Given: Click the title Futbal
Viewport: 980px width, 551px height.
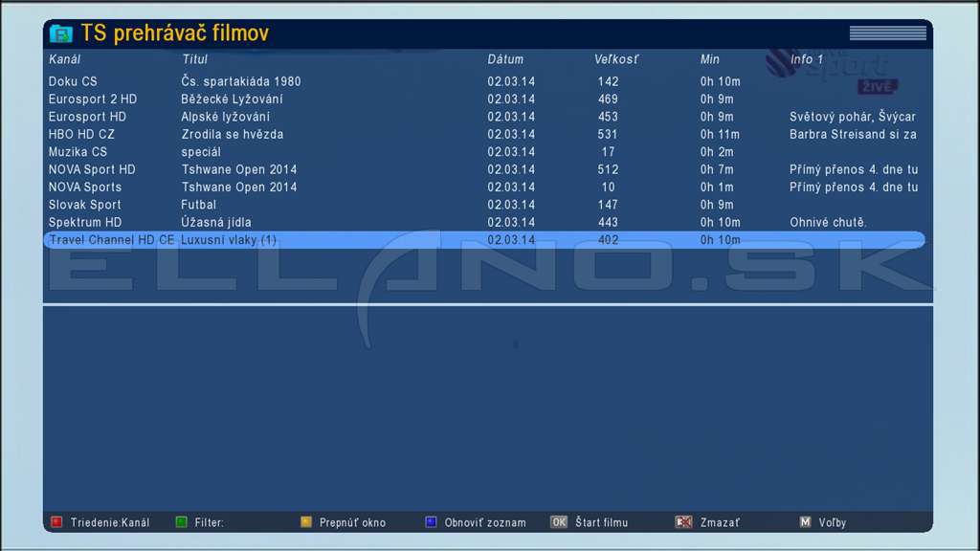Looking at the screenshot, I should tap(199, 205).
